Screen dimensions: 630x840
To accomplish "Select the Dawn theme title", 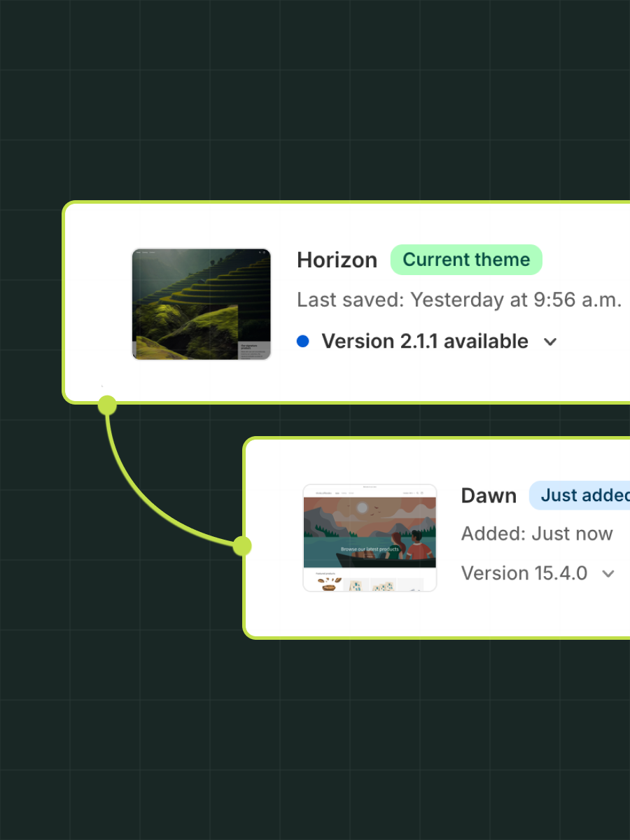I will [x=489, y=496].
